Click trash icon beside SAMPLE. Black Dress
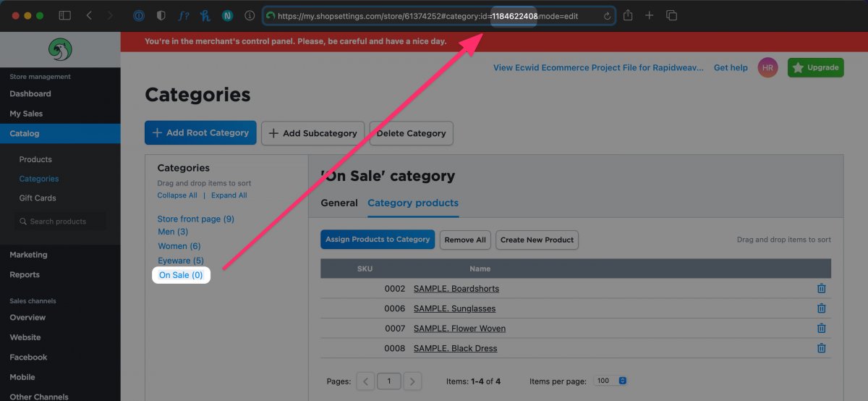The height and width of the screenshot is (401, 868). point(821,348)
